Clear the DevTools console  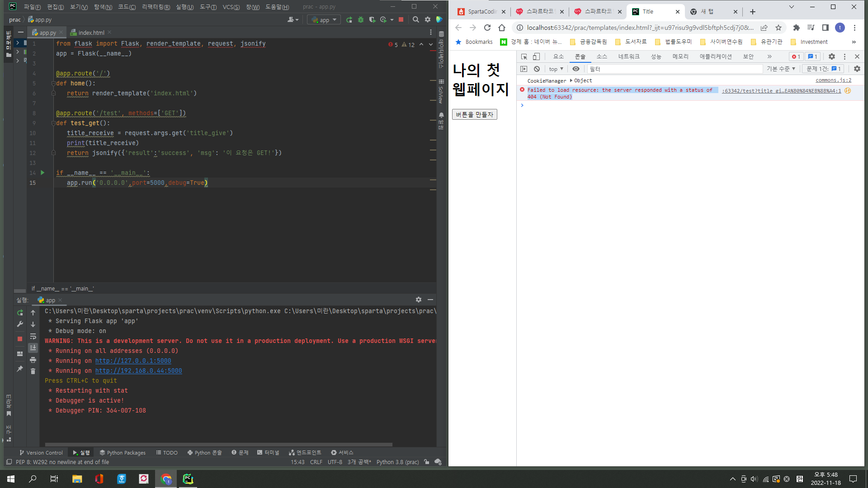pyautogui.click(x=537, y=69)
